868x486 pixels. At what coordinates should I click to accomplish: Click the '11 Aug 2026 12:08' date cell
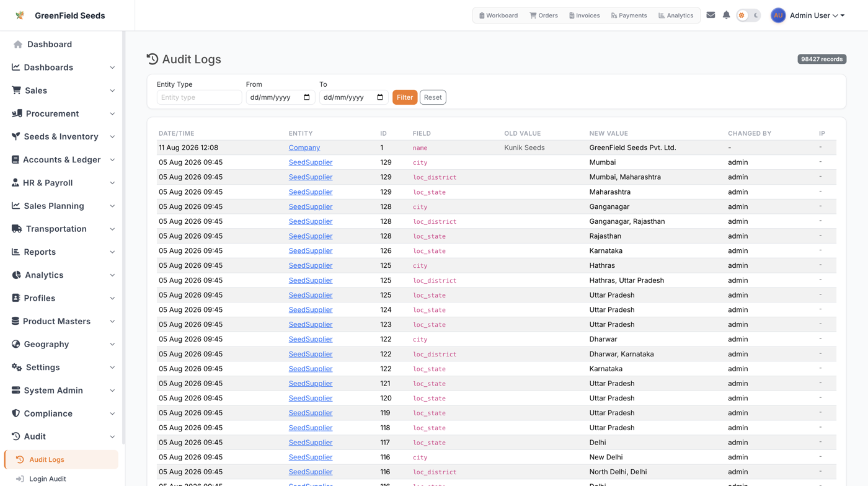click(x=188, y=148)
